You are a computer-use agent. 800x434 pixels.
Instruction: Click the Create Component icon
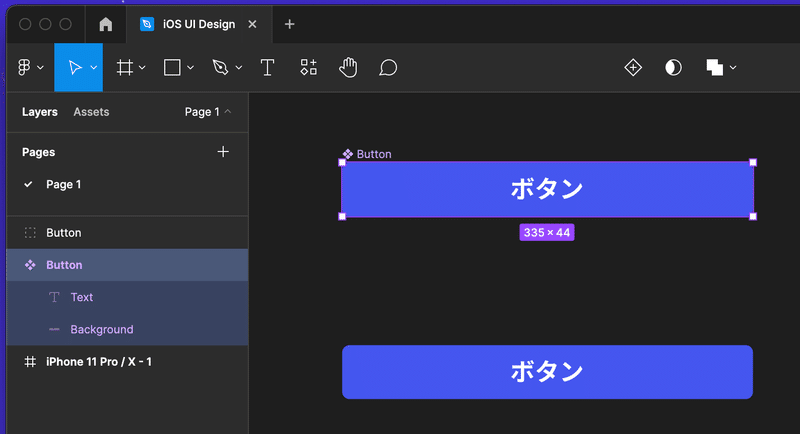[633, 67]
